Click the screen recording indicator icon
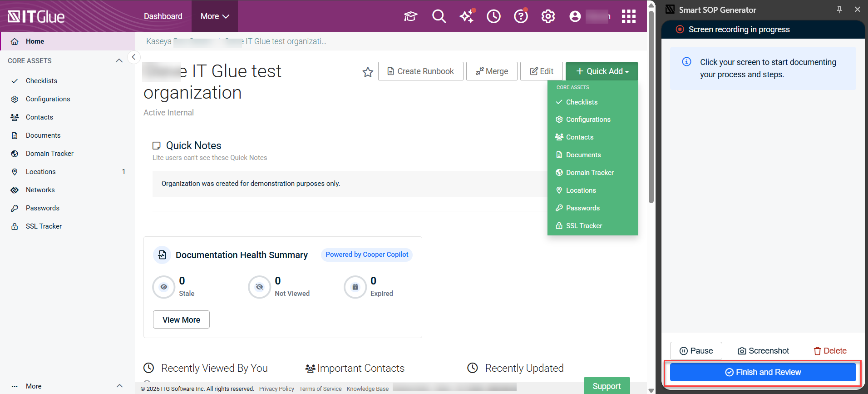Viewport: 868px width, 394px height. [x=680, y=30]
